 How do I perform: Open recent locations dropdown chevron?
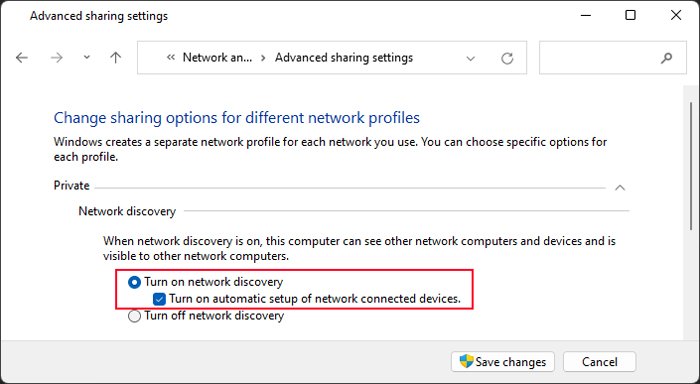87,57
